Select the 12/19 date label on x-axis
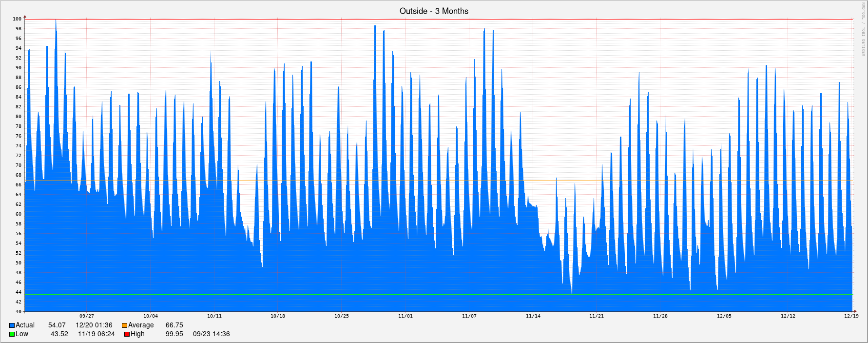 851,316
